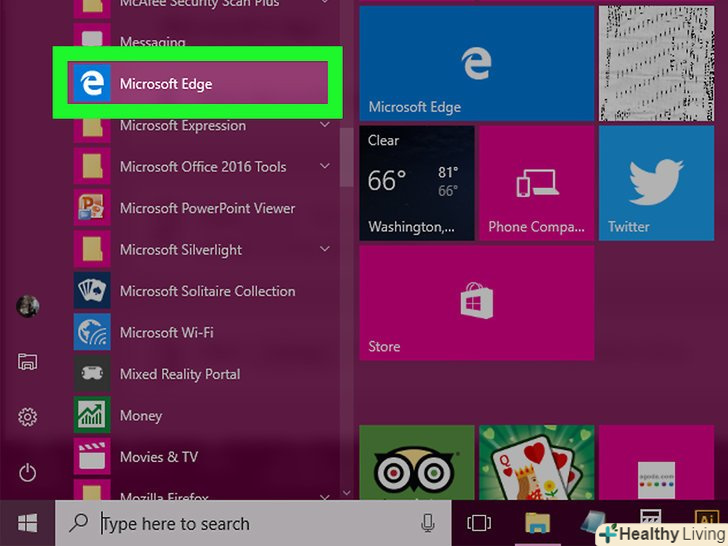Image resolution: width=728 pixels, height=546 pixels.
Task: Select the 'Money' label
Action: [x=141, y=416]
